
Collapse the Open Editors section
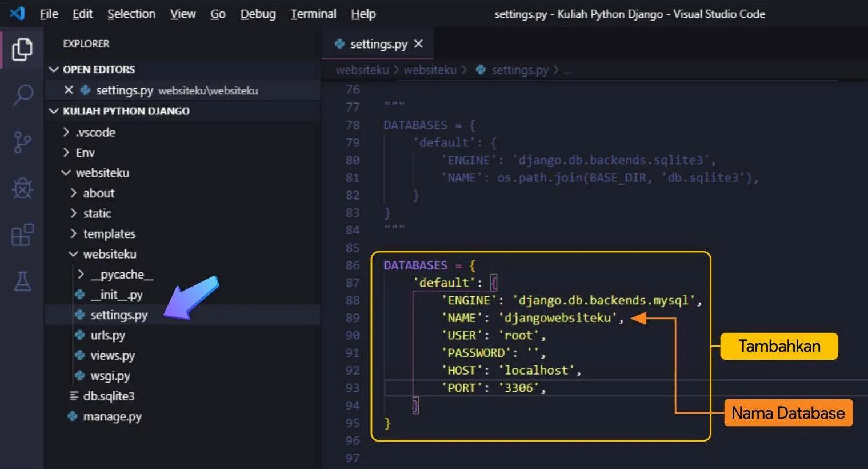54,69
